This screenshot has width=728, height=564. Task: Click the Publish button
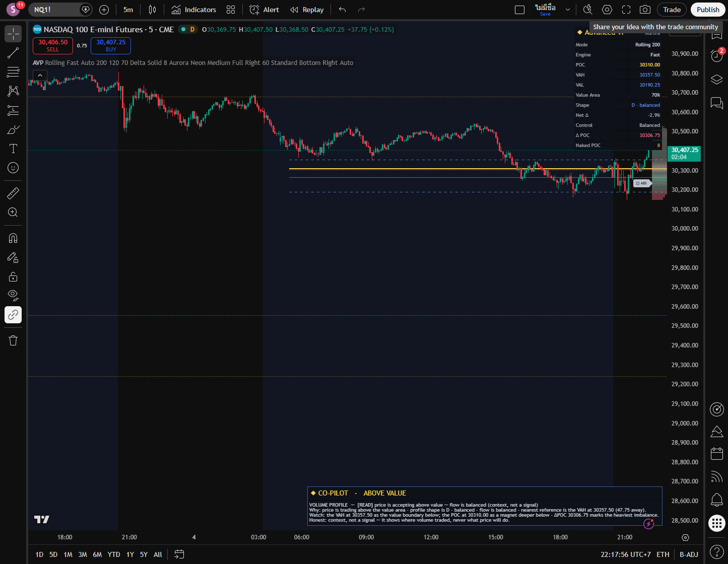(708, 10)
